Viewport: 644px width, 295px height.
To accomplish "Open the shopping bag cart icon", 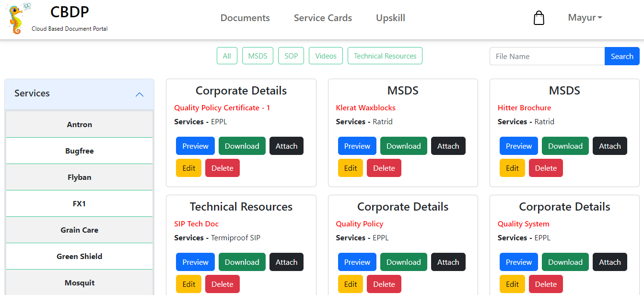I will (x=539, y=18).
